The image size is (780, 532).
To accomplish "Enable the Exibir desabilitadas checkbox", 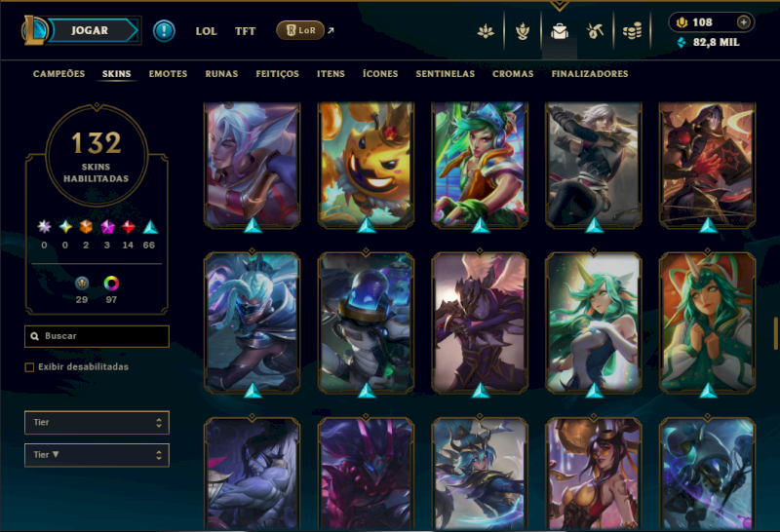I will tap(29, 367).
